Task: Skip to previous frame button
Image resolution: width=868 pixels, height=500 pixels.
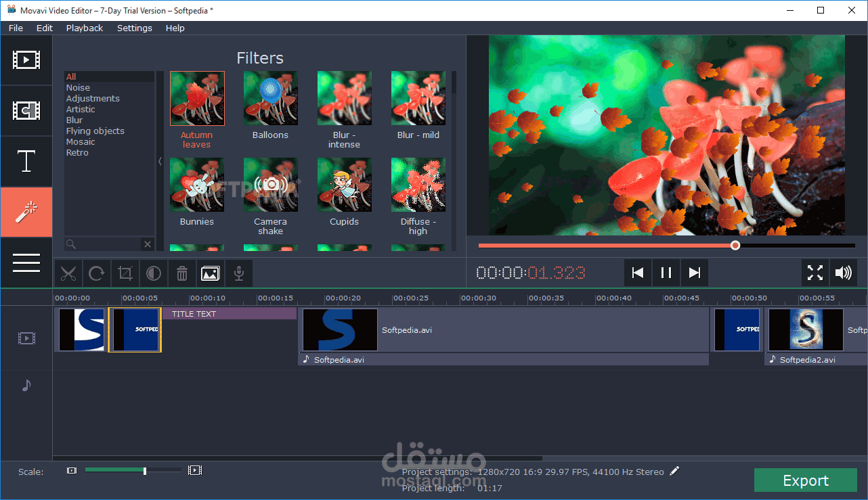Action: tap(638, 273)
